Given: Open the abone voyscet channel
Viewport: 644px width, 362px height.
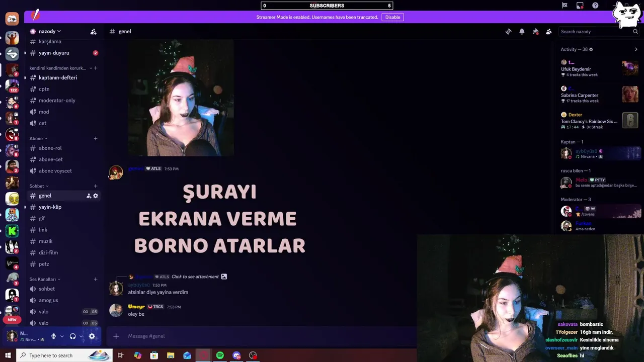Looking at the screenshot, I should click(64, 171).
